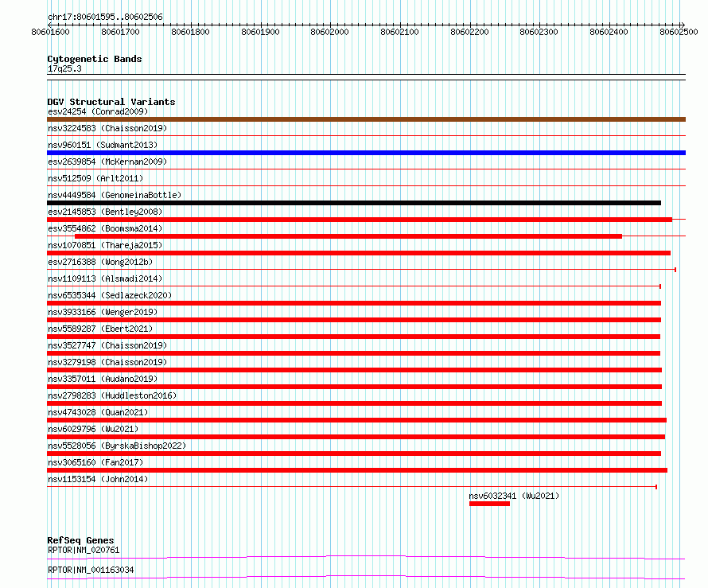
Task: Select the brown esv24254 variant bar
Action: 366,119
